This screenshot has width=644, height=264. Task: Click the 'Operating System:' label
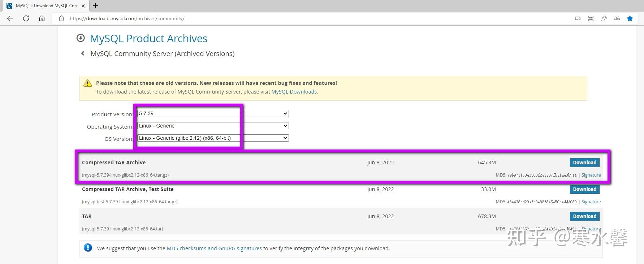tap(110, 127)
